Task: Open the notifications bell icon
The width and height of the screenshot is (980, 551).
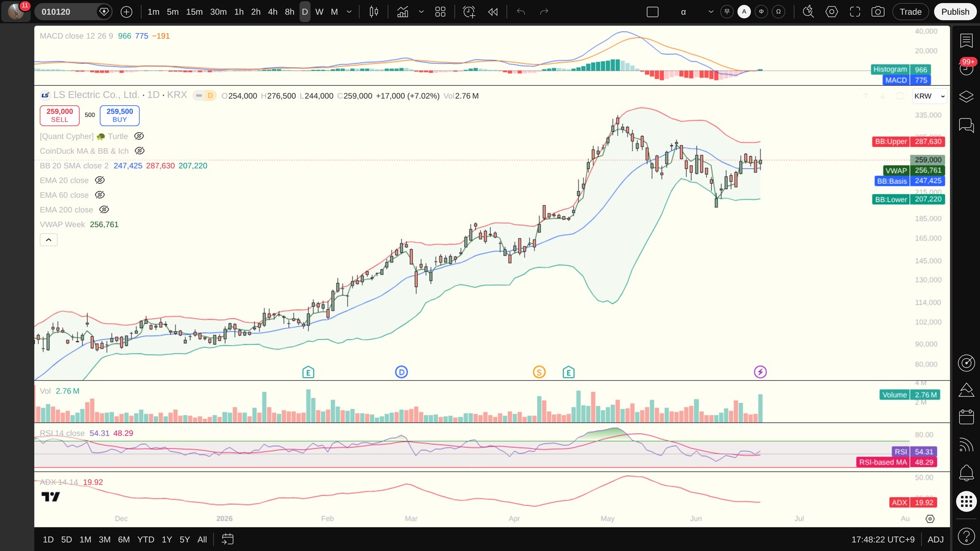Action: [x=967, y=473]
